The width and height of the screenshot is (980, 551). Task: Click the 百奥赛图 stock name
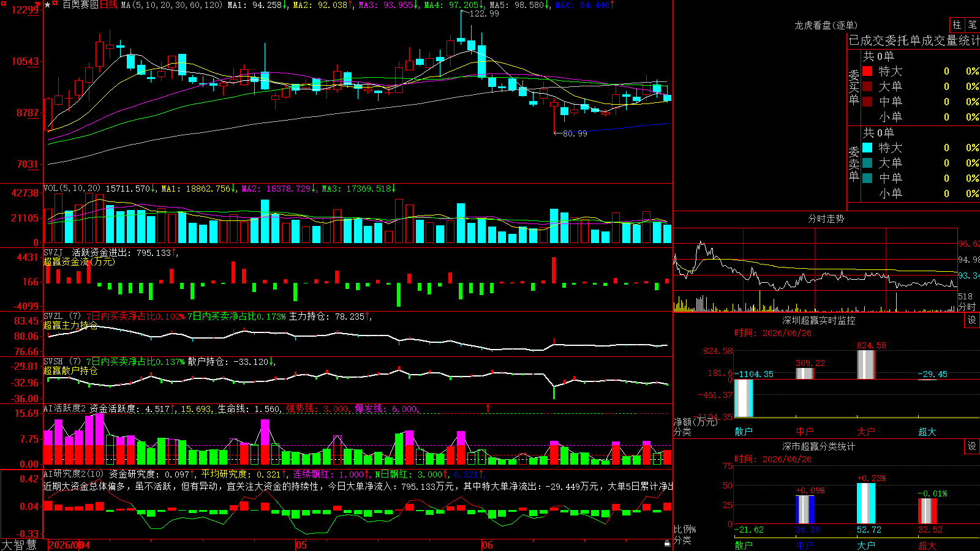[80, 5]
